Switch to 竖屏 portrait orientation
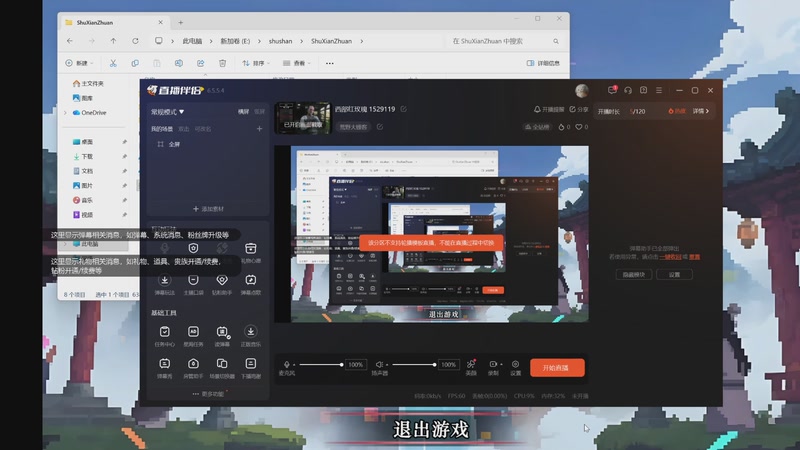800x450 pixels. (259, 112)
